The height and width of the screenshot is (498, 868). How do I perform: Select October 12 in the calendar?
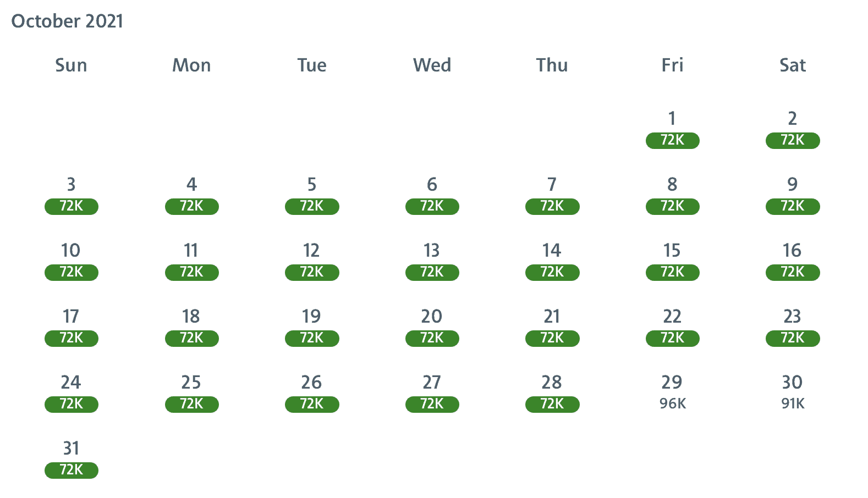pos(311,262)
